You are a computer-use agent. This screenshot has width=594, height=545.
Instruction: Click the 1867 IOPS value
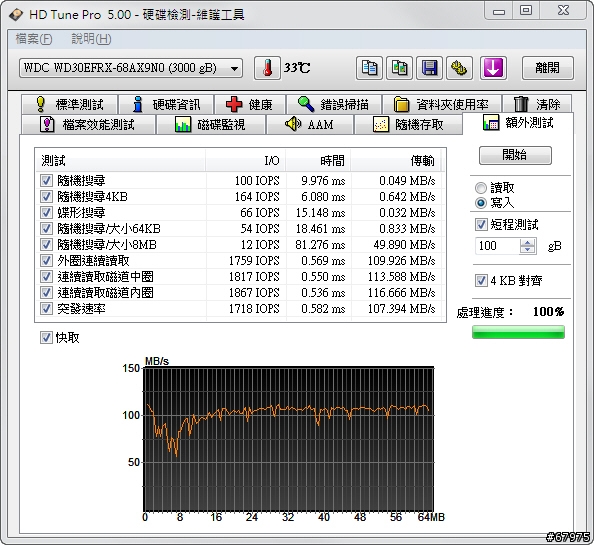[254, 293]
